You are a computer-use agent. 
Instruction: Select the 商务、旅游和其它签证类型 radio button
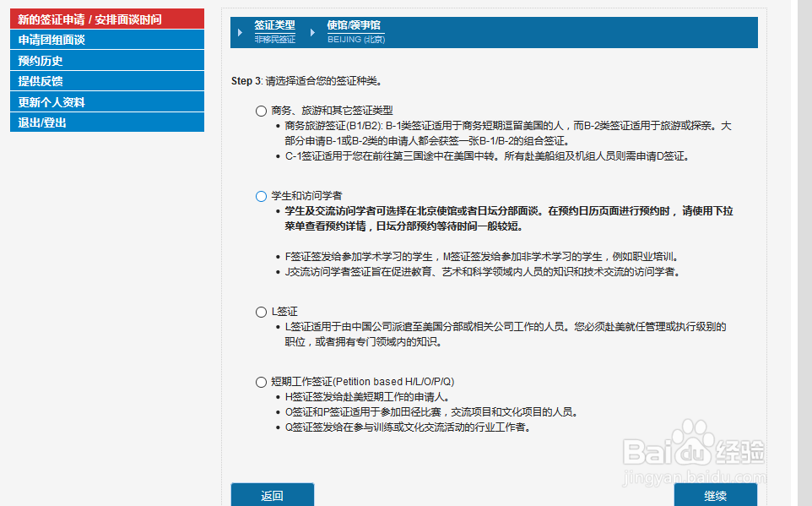(261, 110)
